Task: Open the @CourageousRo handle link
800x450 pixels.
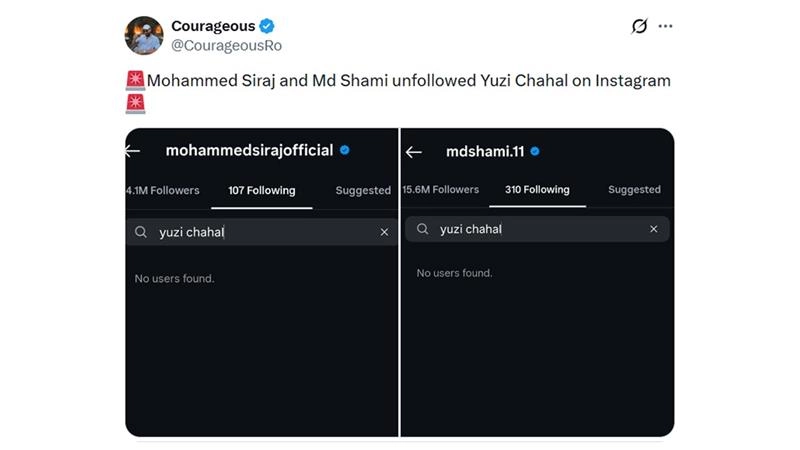Action: (x=219, y=45)
